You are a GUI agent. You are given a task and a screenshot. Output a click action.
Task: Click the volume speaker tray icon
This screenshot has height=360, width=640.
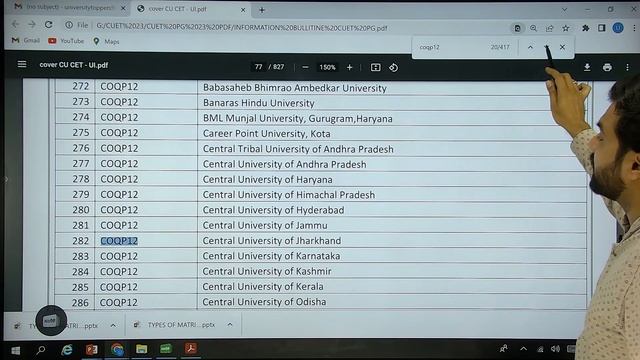coord(555,349)
